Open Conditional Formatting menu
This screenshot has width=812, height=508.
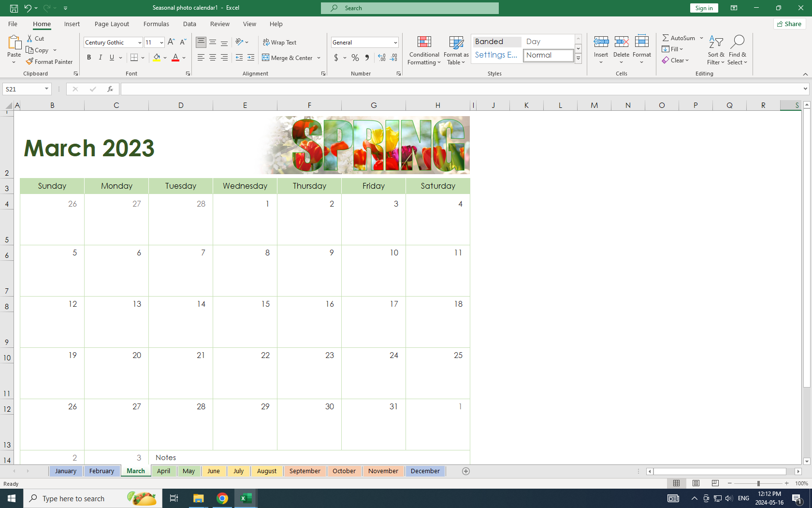424,50
